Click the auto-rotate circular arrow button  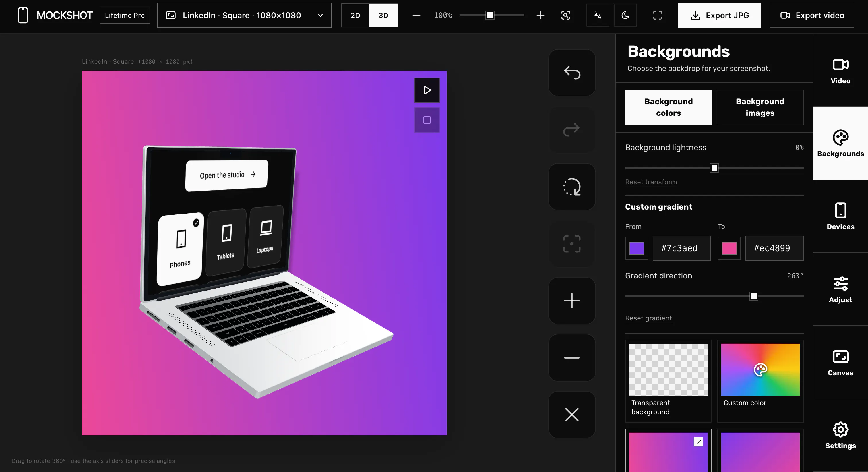pos(572,187)
